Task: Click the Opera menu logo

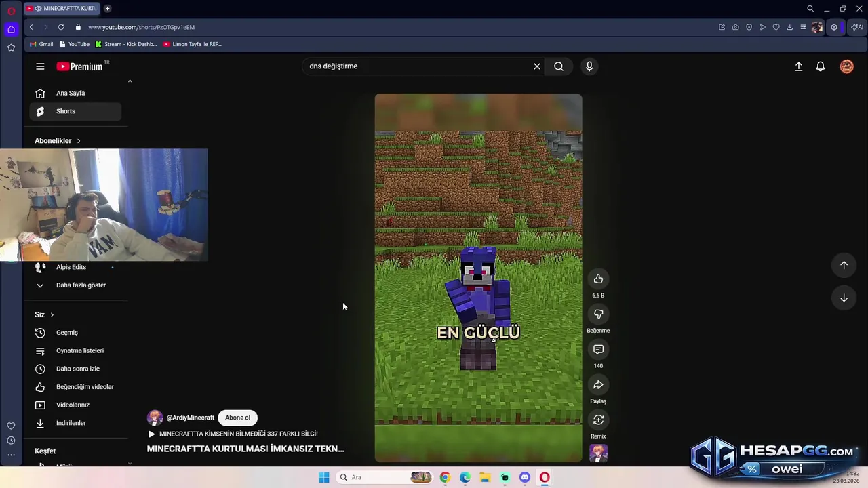Action: click(x=11, y=11)
